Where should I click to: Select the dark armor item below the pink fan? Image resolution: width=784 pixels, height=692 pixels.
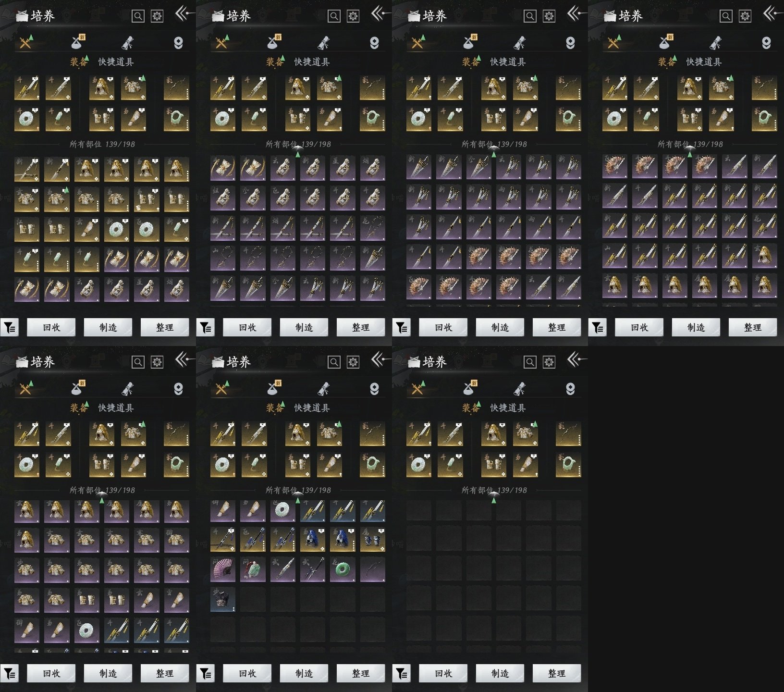[223, 599]
